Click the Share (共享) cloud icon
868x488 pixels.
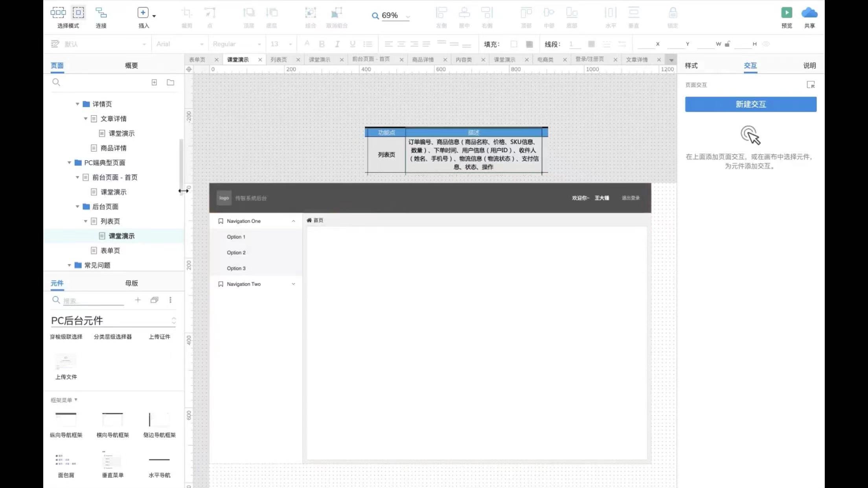pos(809,13)
